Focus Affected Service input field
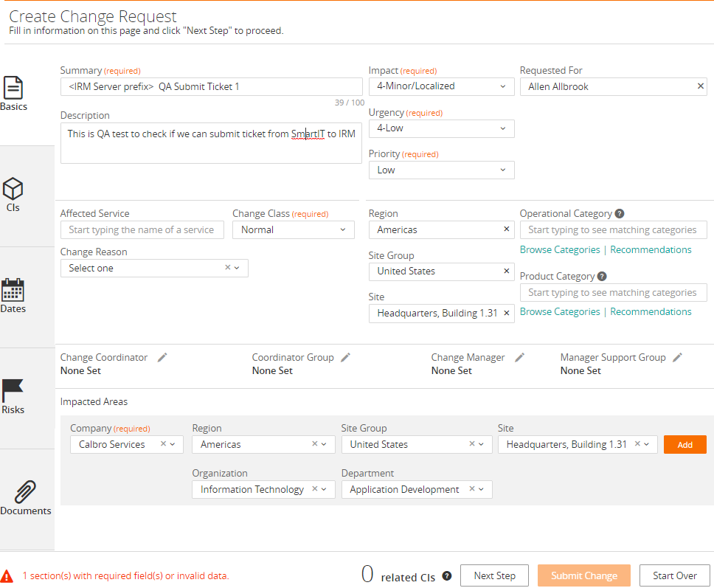714x588 pixels. point(142,230)
